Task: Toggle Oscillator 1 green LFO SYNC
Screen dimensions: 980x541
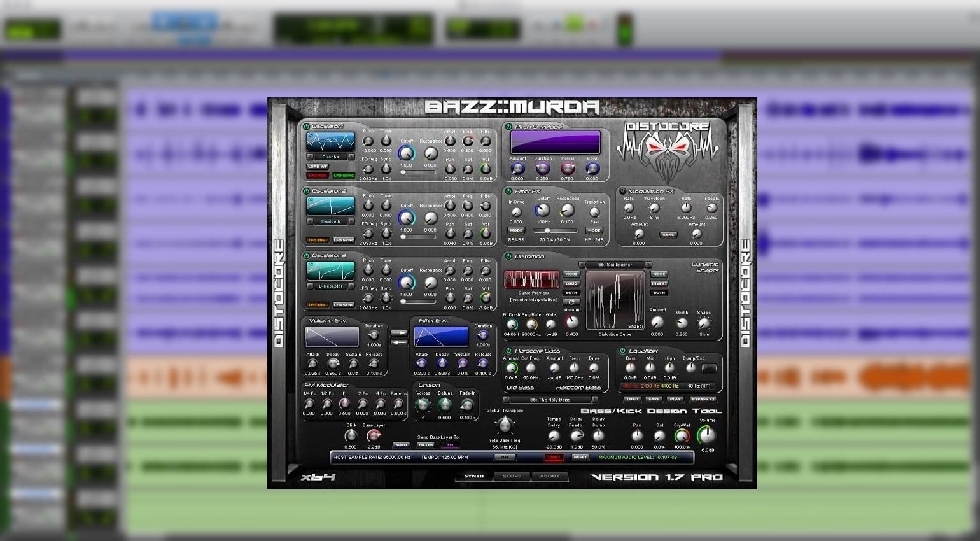Action: click(344, 176)
